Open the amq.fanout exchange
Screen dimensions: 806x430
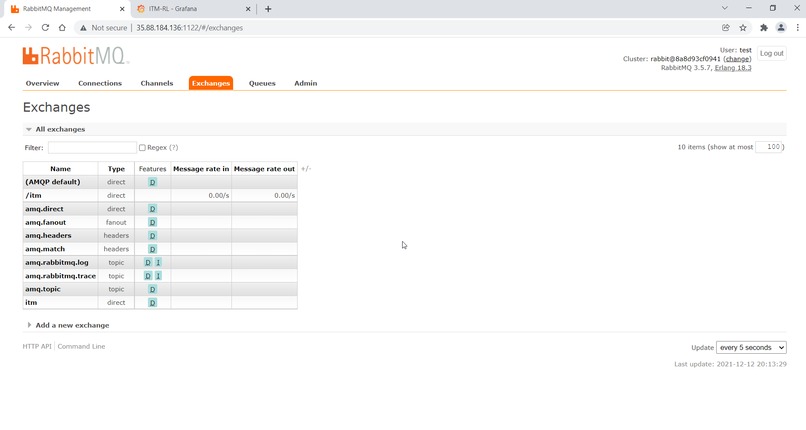click(46, 222)
